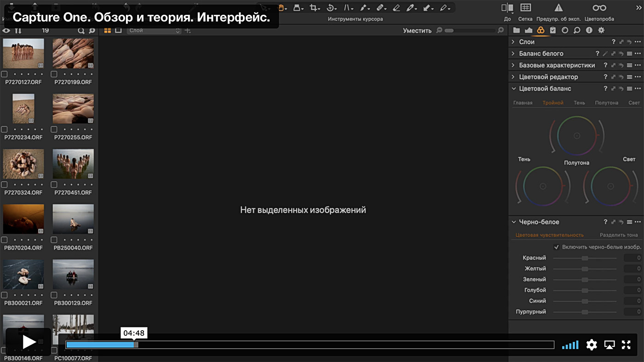
Task: Select the white balance eyedropper picker
Action: [410, 8]
